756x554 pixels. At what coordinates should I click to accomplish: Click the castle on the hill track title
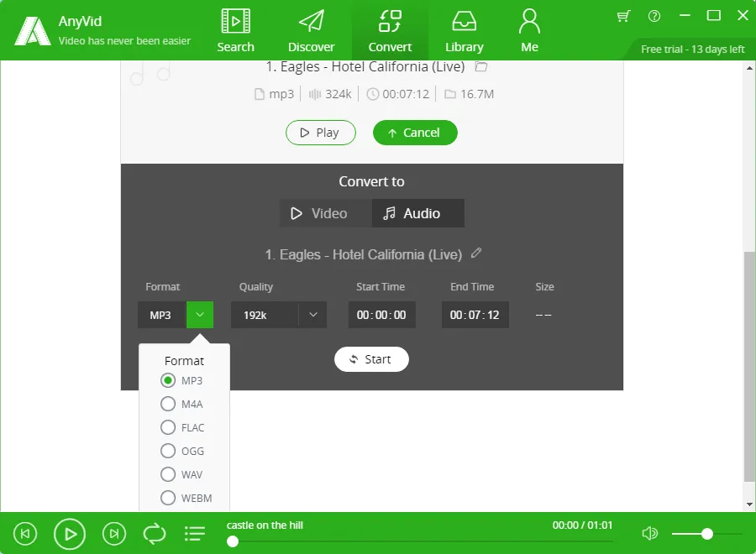pyautogui.click(x=265, y=525)
